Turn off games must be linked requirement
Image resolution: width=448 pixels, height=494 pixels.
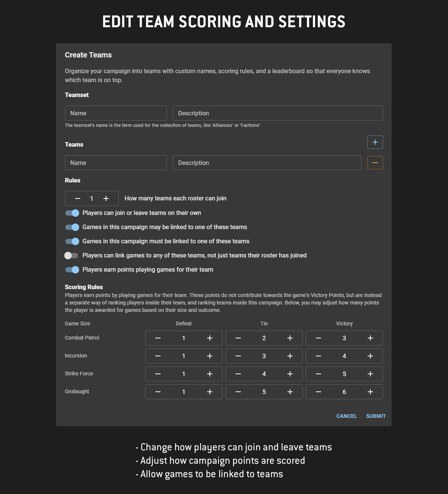pyautogui.click(x=72, y=241)
